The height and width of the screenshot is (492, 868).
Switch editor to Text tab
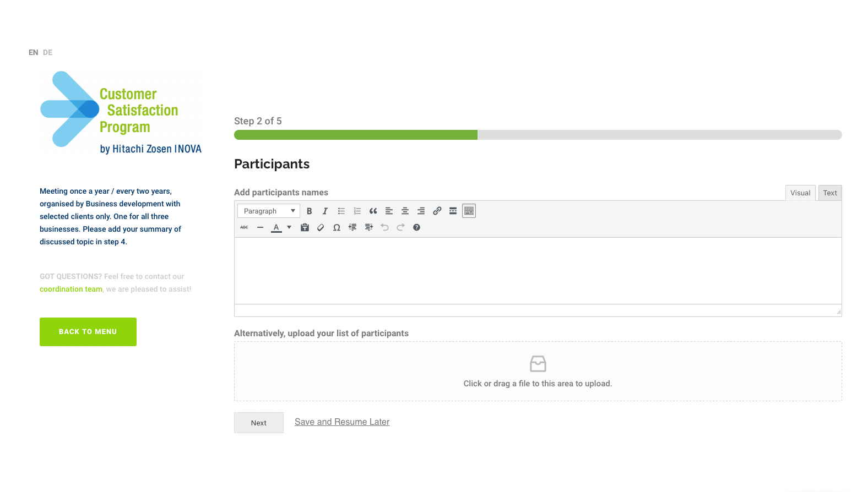(829, 193)
